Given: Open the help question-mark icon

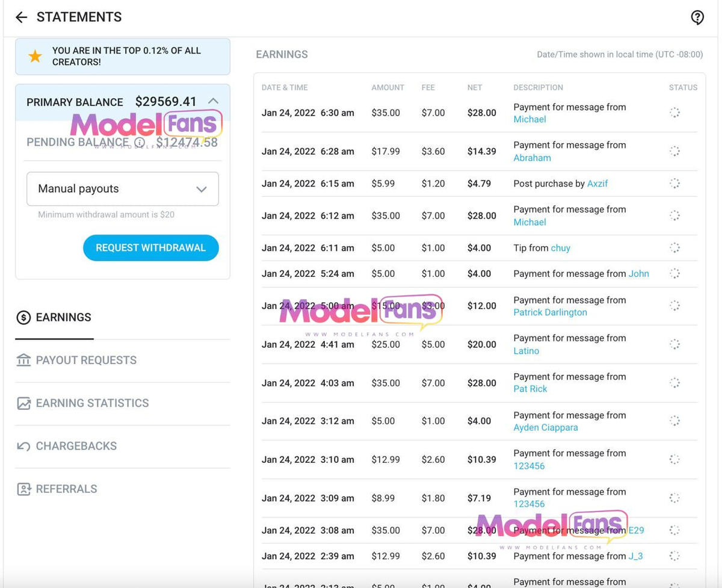Looking at the screenshot, I should (697, 17).
